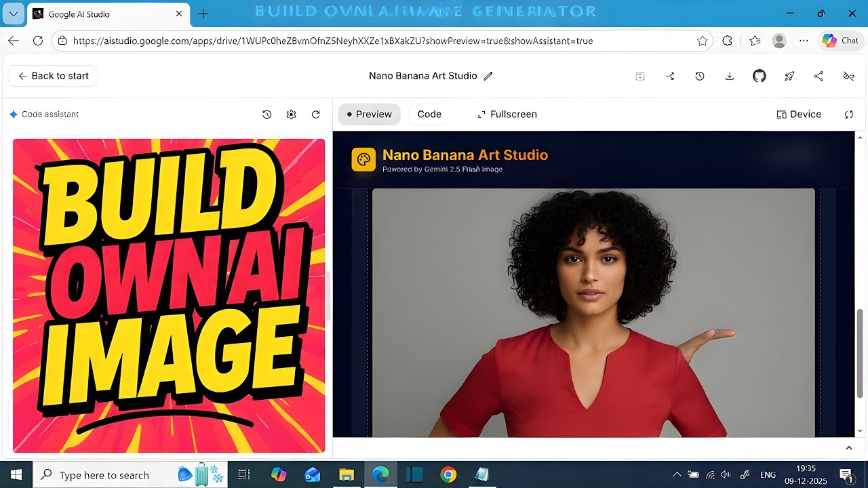The width and height of the screenshot is (868, 488).
Task: Click the Back to start button
Action: tap(53, 76)
